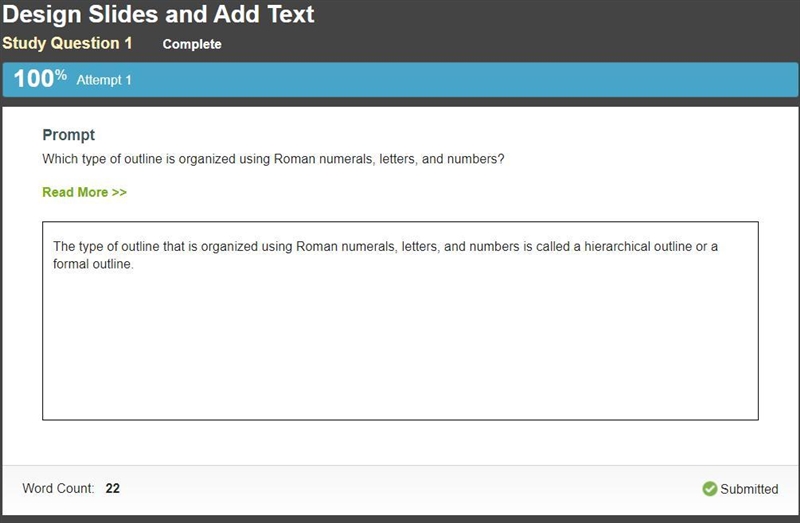Open the Read More >> link
Image resolution: width=800 pixels, height=523 pixels.
(x=84, y=192)
